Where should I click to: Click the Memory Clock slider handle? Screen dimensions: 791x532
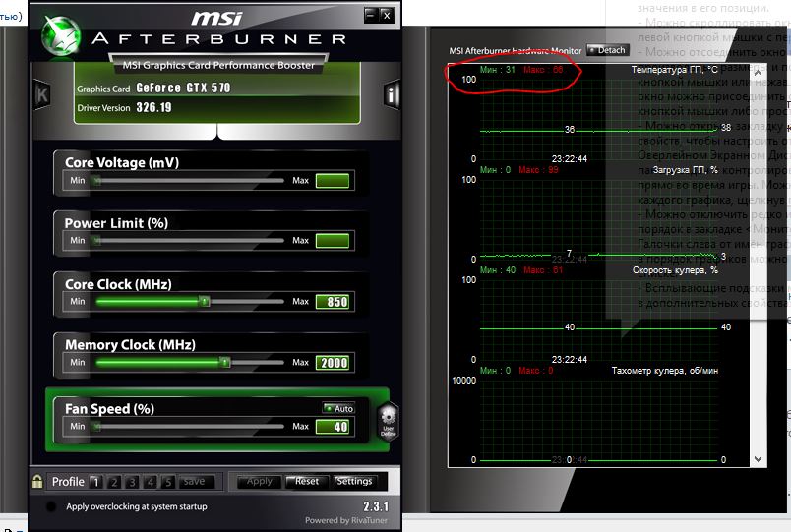(225, 363)
